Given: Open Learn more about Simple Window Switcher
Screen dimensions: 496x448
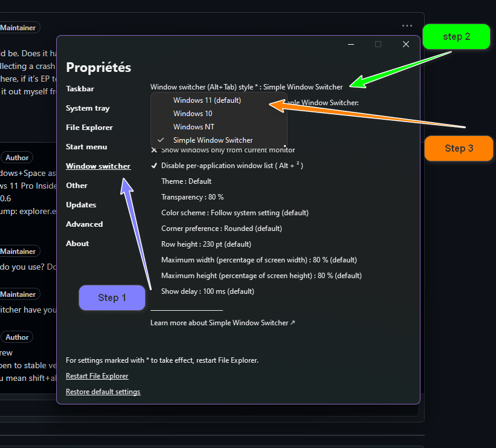Looking at the screenshot, I should click(x=223, y=323).
